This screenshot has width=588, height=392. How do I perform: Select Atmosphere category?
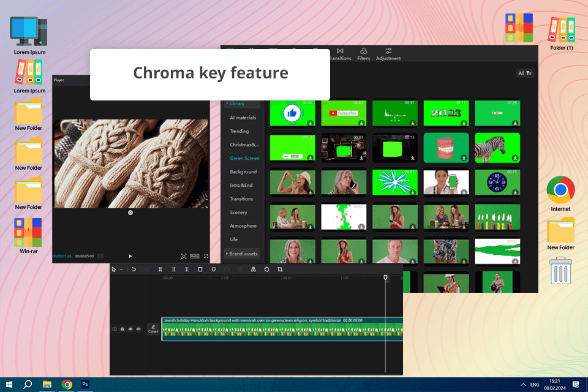(x=243, y=225)
